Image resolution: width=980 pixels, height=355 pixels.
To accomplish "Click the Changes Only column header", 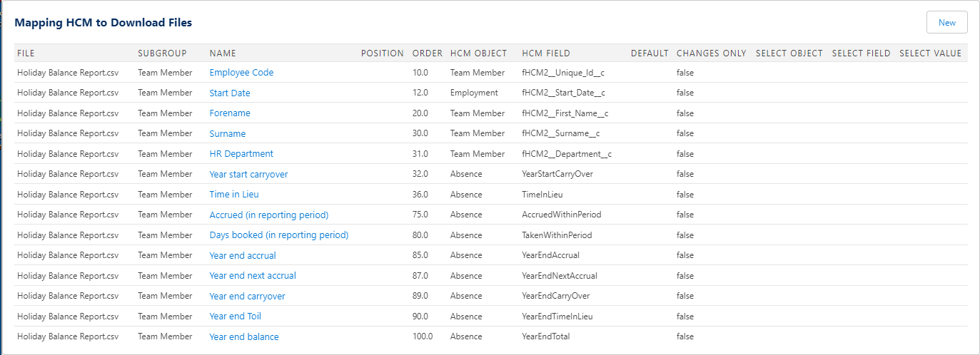I will point(711,53).
